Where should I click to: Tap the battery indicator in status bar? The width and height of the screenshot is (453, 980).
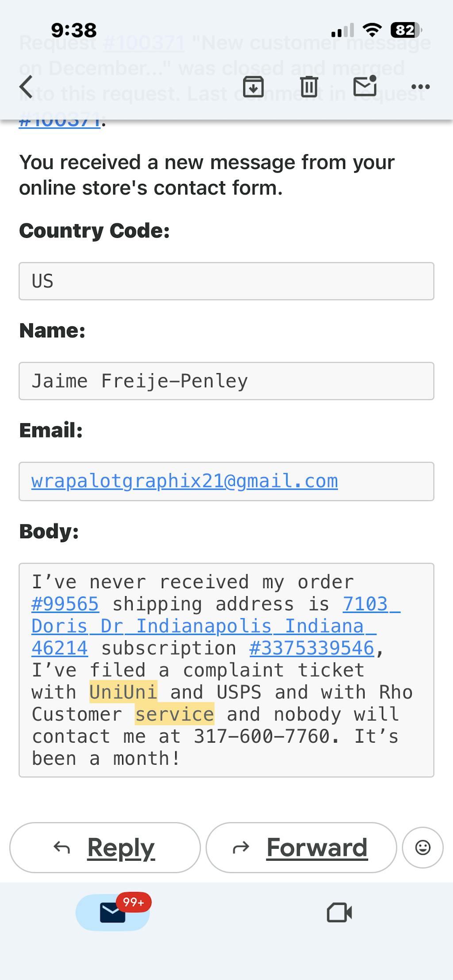(406, 30)
